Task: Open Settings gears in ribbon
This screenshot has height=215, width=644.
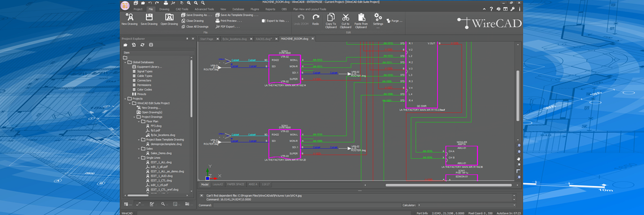Action: click(x=378, y=20)
